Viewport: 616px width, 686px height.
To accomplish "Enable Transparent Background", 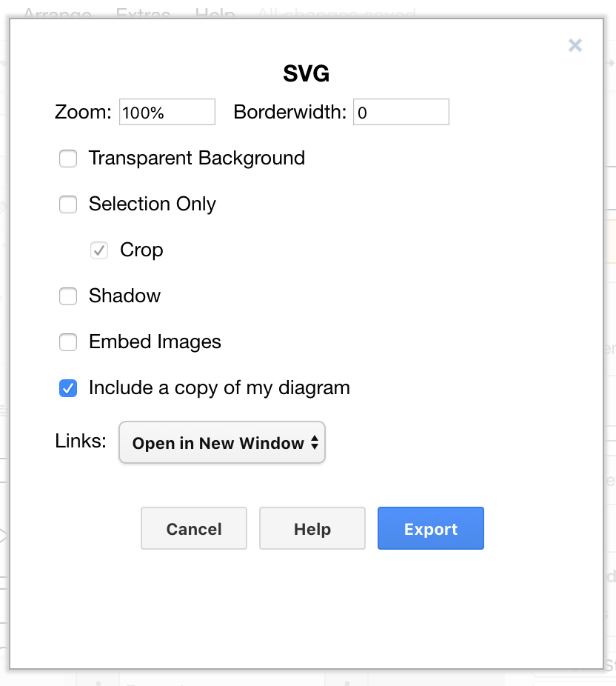I will 68,159.
